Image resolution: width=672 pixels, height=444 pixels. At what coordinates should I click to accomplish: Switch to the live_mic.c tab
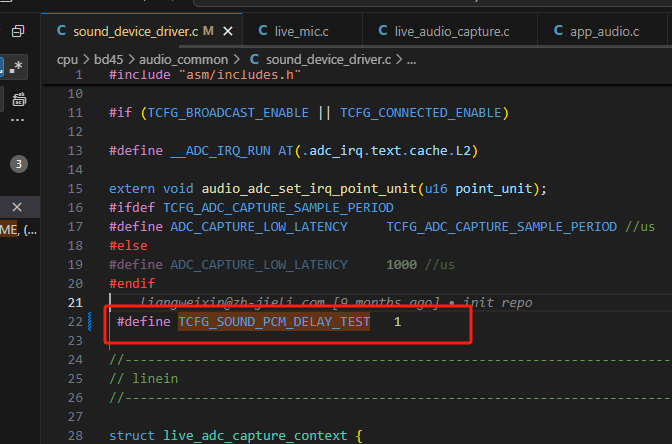(302, 31)
